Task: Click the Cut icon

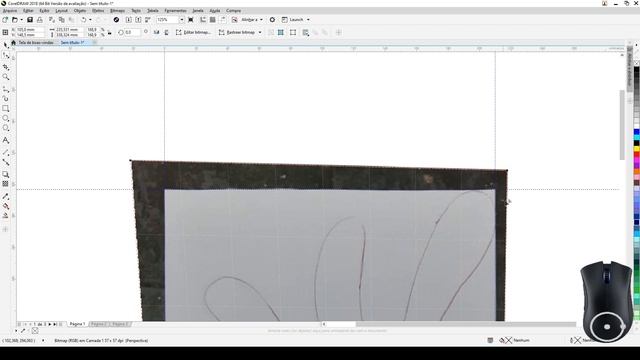Action: tap(52, 20)
